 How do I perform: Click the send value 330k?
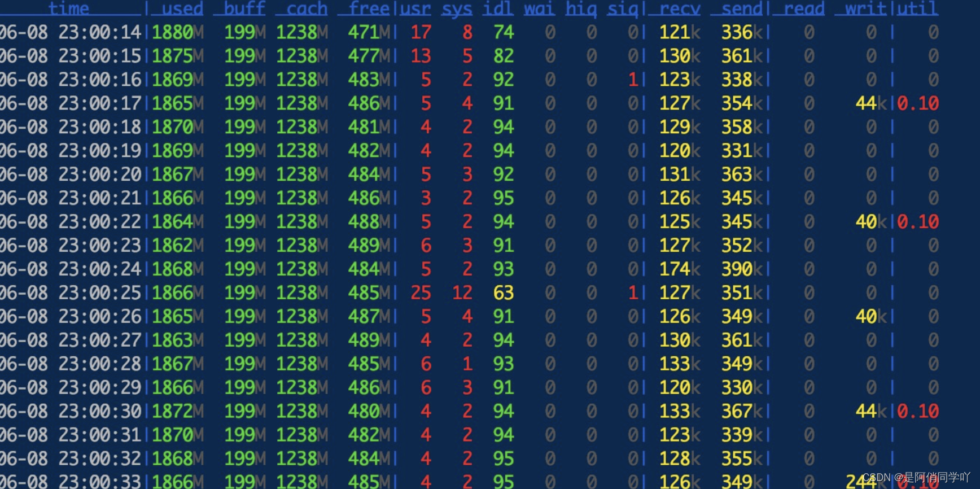pyautogui.click(x=742, y=388)
